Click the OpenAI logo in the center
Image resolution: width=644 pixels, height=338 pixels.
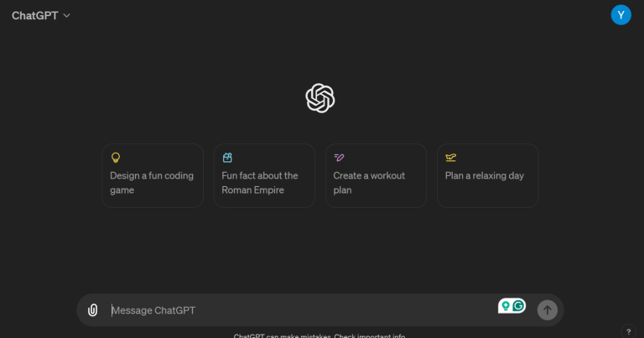[320, 98]
